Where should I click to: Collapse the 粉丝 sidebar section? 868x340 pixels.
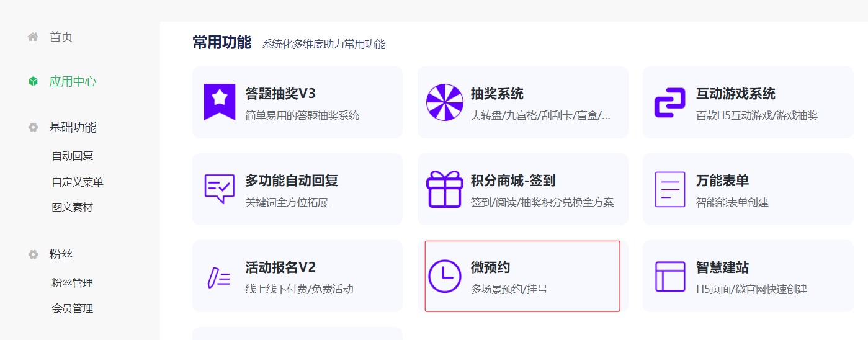[61, 254]
